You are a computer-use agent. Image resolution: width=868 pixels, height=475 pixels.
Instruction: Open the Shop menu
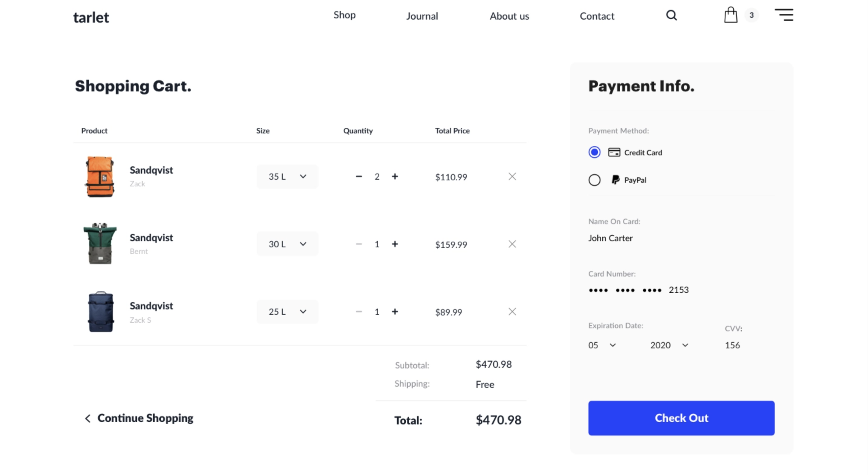344,16
